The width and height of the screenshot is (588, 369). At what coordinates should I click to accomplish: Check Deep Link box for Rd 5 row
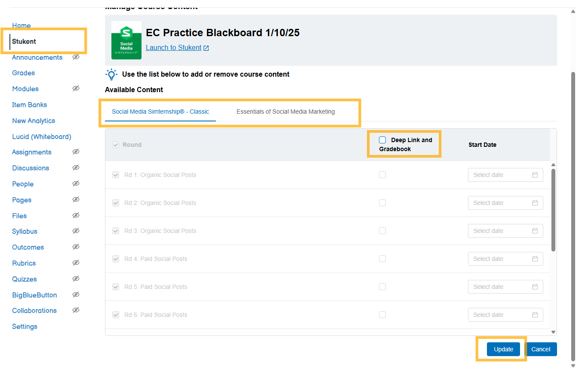382,287
